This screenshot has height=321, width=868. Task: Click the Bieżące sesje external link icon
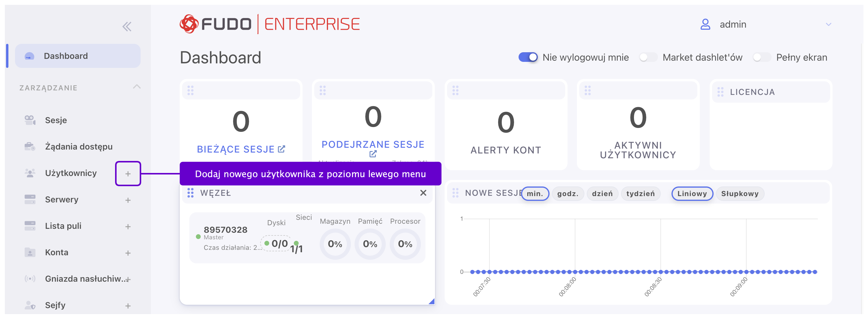click(x=282, y=149)
